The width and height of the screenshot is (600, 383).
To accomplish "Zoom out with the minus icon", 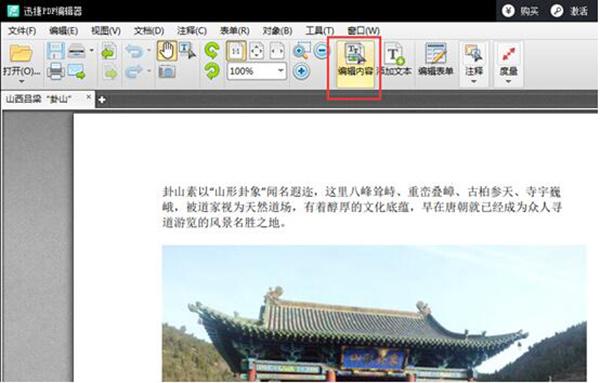I will click(322, 51).
